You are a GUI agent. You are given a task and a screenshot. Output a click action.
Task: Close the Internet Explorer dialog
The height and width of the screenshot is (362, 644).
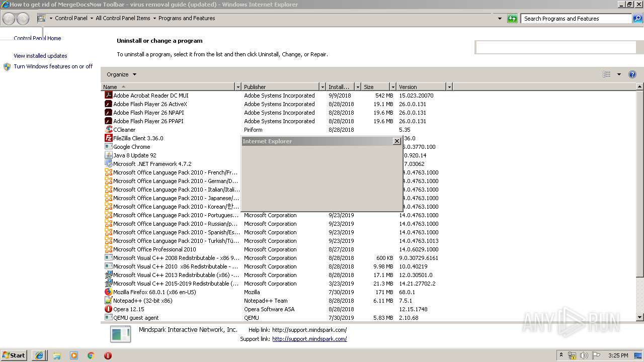point(396,141)
